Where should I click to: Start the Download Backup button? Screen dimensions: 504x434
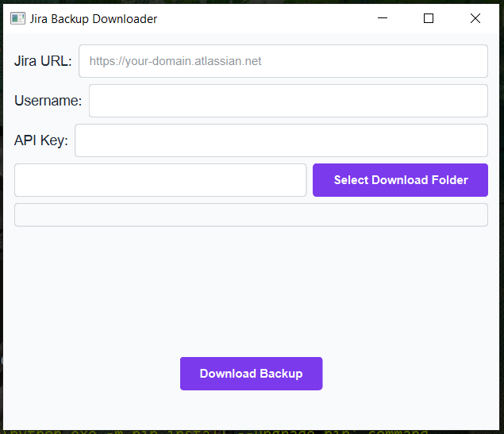(x=251, y=374)
